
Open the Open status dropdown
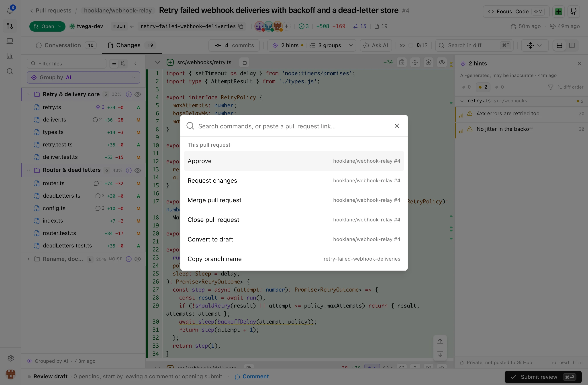[47, 26]
